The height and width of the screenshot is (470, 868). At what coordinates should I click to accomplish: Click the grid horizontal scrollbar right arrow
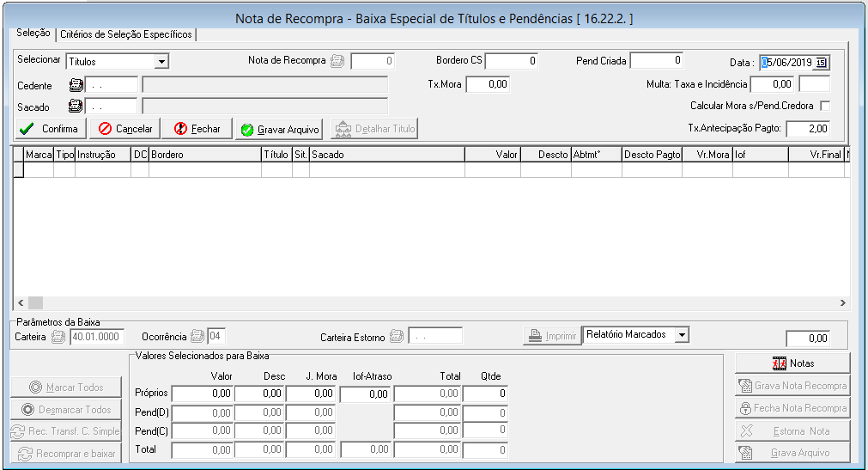point(842,303)
